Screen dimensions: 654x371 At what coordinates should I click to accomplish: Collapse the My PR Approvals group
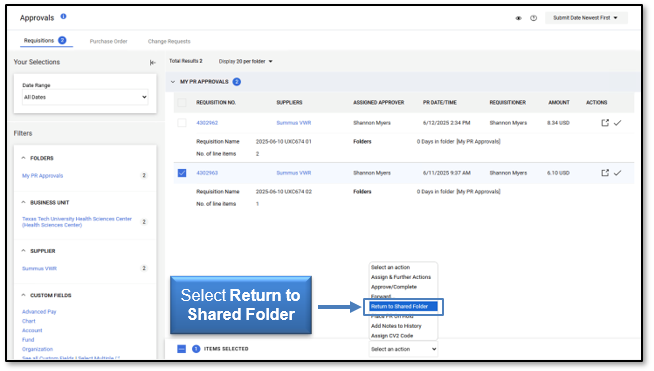[x=173, y=82]
